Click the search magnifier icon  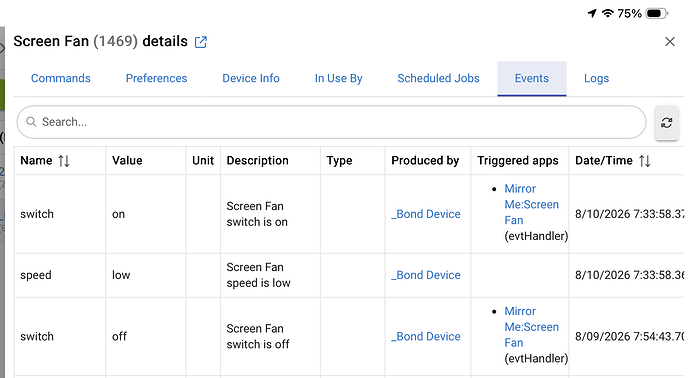click(x=31, y=121)
